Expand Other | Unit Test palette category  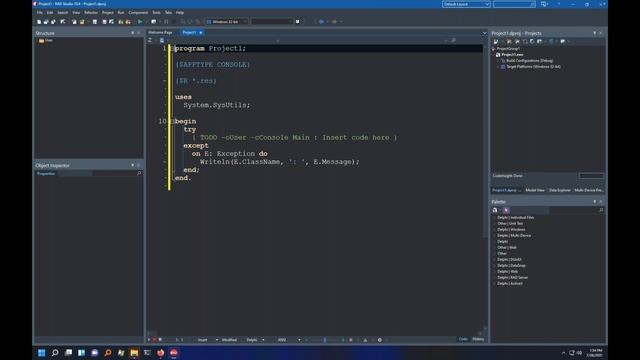click(495, 224)
